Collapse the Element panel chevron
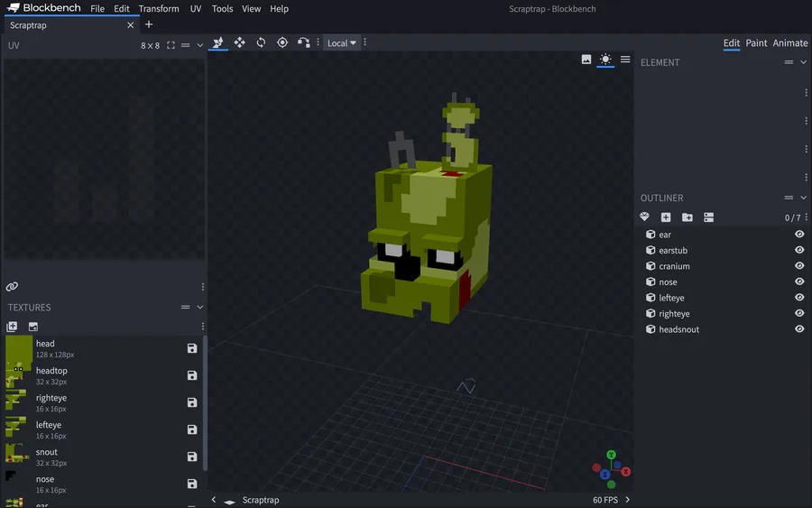812x508 pixels. pyautogui.click(x=803, y=62)
